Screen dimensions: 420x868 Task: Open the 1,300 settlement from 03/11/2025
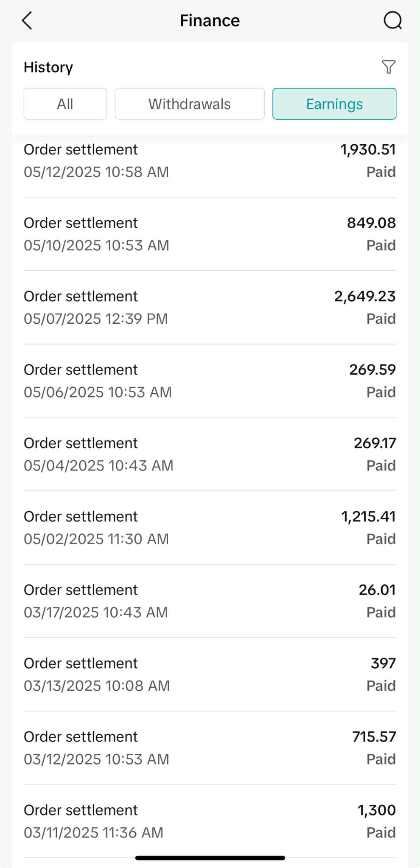(210, 821)
